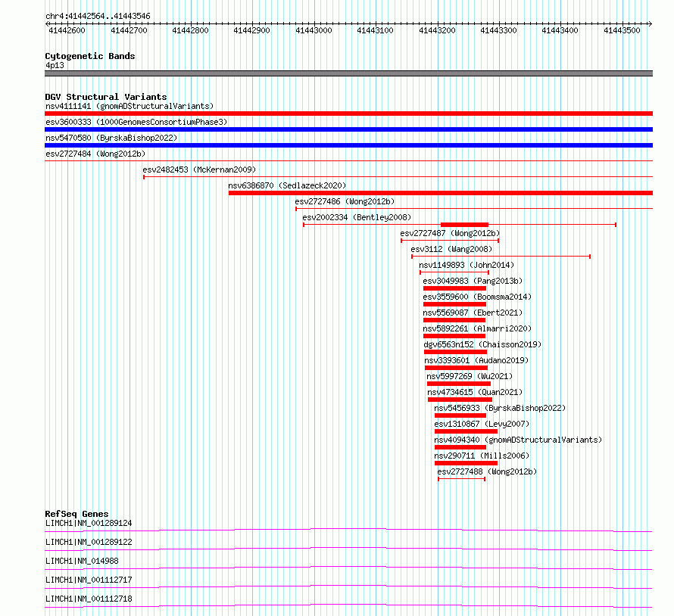The width and height of the screenshot is (674, 616).
Task: Select LIMCH1|NM_014988 gene label
Action: pos(82,561)
